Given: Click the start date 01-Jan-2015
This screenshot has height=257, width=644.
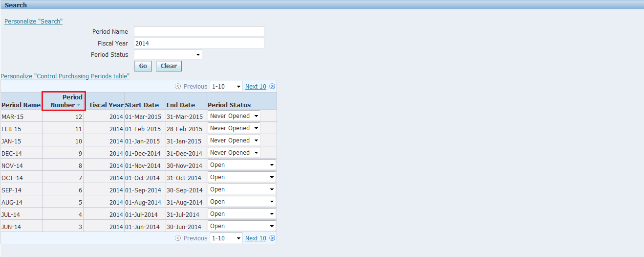Looking at the screenshot, I should 143,141.
